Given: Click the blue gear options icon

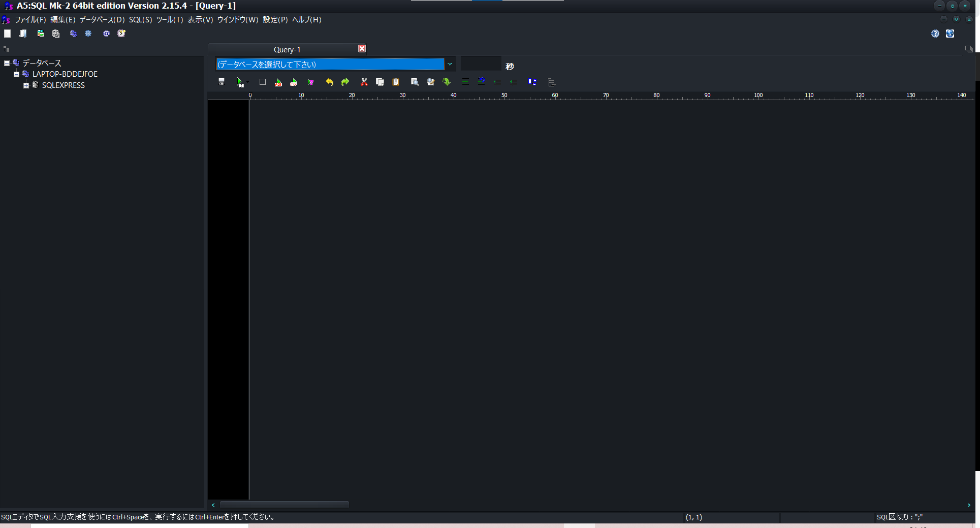Looking at the screenshot, I should tap(88, 34).
